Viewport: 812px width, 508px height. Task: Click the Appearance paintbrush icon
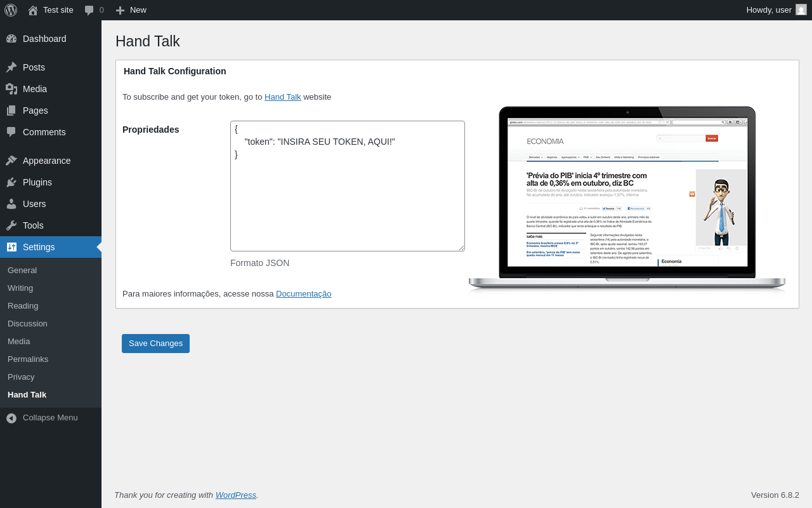[x=11, y=161]
